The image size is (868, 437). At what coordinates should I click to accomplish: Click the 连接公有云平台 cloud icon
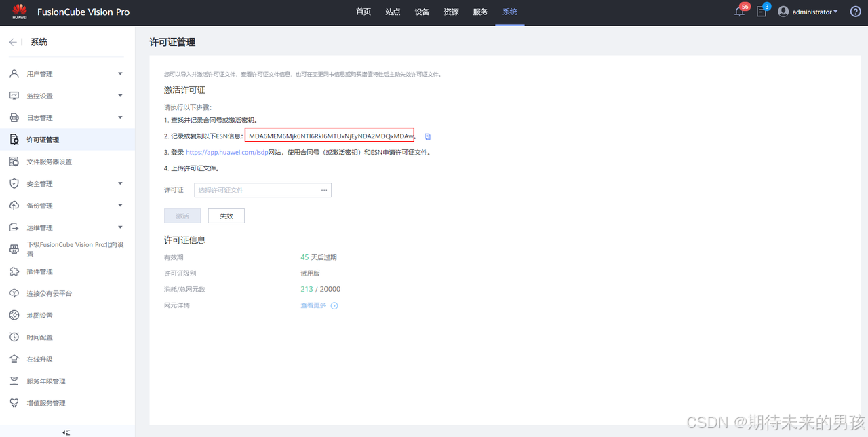point(14,293)
